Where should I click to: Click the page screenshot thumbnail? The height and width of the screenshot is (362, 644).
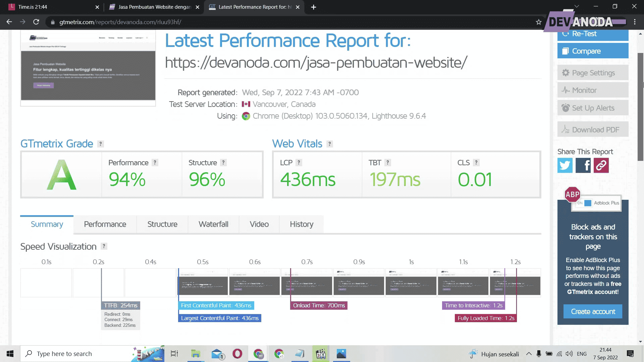(88, 68)
